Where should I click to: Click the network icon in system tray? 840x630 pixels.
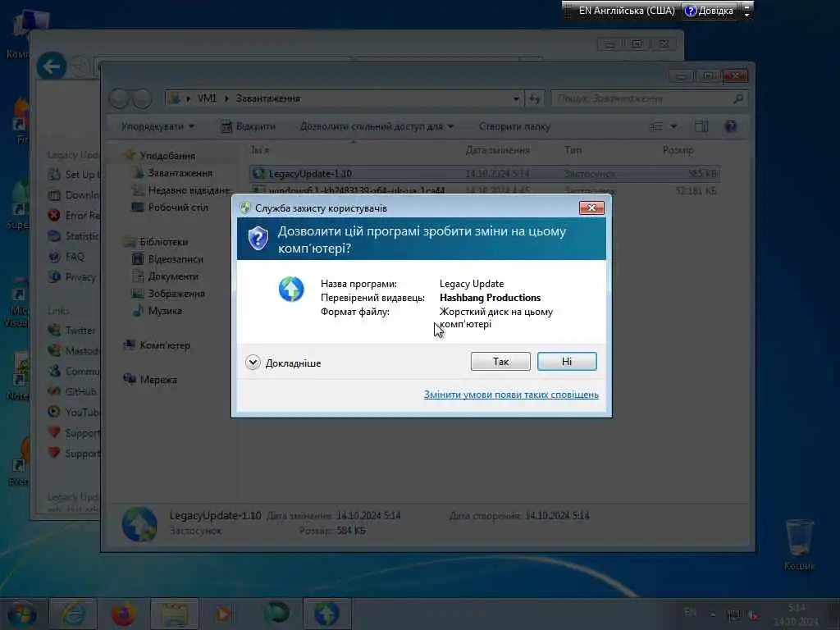(734, 615)
